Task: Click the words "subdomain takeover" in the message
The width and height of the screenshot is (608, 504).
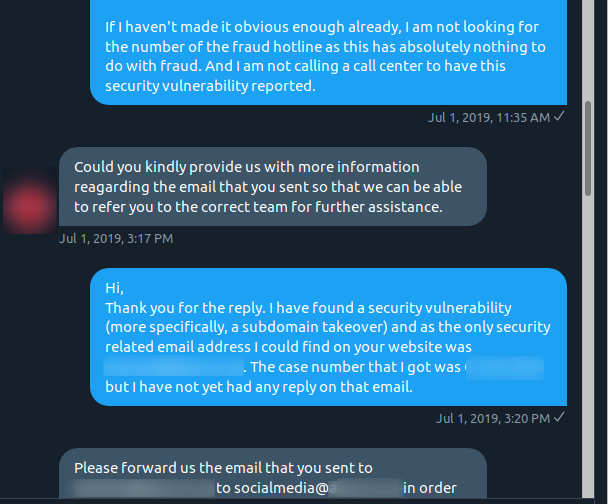Action: tap(314, 327)
